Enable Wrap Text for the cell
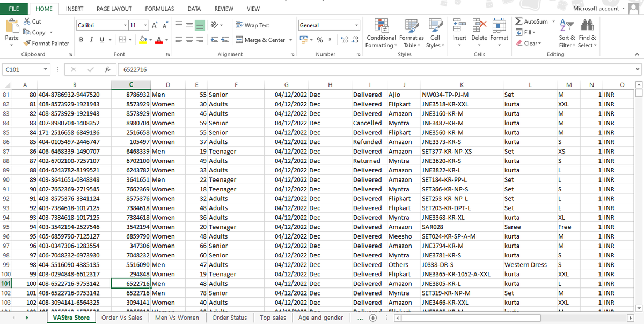 (252, 25)
